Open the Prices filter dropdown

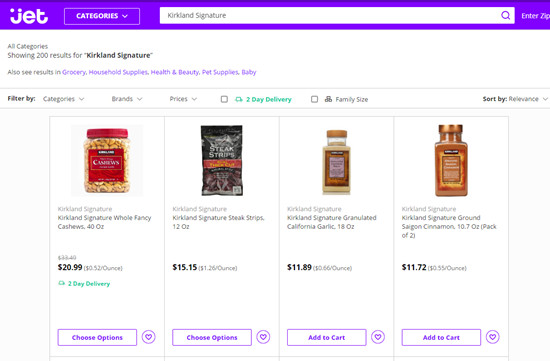pyautogui.click(x=183, y=99)
